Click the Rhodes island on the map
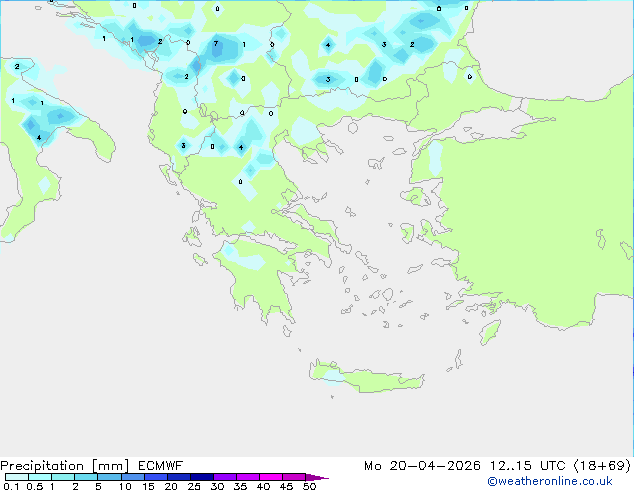 coord(490,332)
